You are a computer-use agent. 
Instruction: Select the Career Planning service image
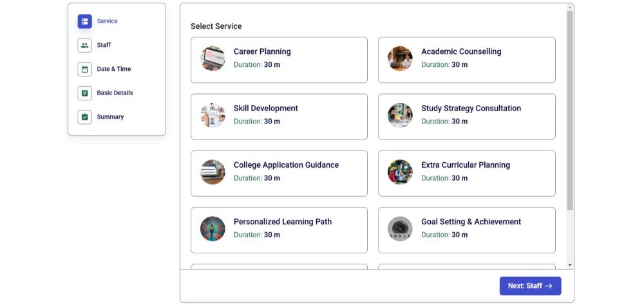pyautogui.click(x=213, y=59)
